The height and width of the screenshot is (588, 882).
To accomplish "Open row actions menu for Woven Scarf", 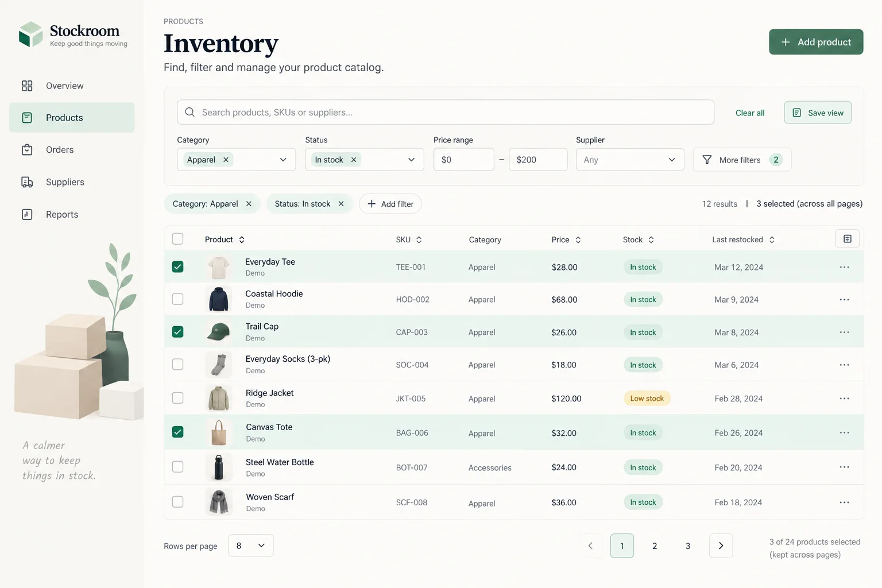I will click(844, 502).
